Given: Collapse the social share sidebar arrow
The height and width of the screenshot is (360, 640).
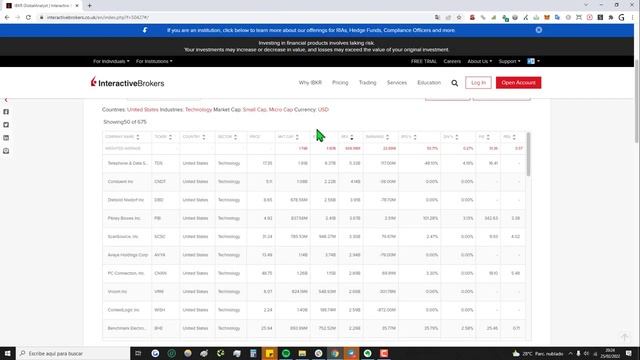Looking at the screenshot, I should [6, 100].
